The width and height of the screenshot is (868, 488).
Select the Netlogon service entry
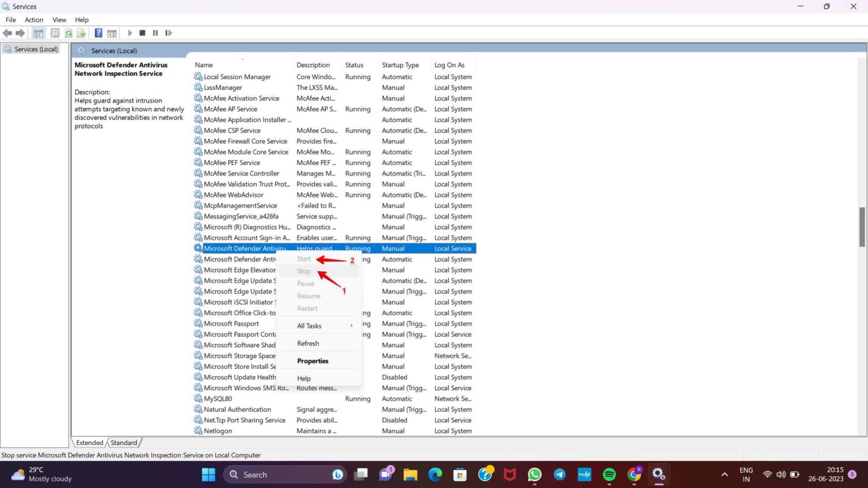218,430
